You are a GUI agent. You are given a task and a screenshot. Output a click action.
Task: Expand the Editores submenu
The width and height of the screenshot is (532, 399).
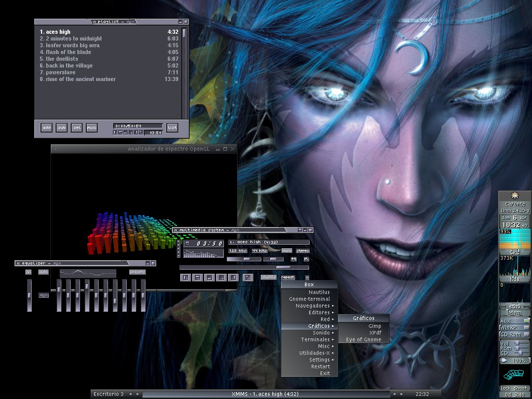[309, 312]
